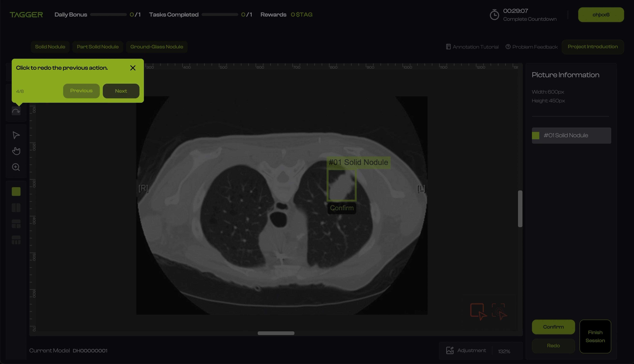Switch to two-column split layout
Screen dimensions: 634x364
click(x=16, y=208)
